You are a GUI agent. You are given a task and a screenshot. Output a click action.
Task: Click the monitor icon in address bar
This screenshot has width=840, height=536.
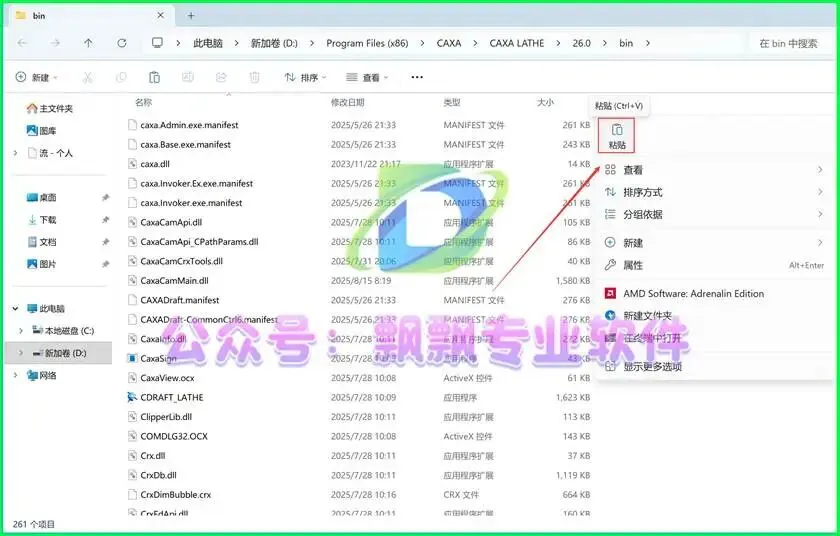[157, 43]
